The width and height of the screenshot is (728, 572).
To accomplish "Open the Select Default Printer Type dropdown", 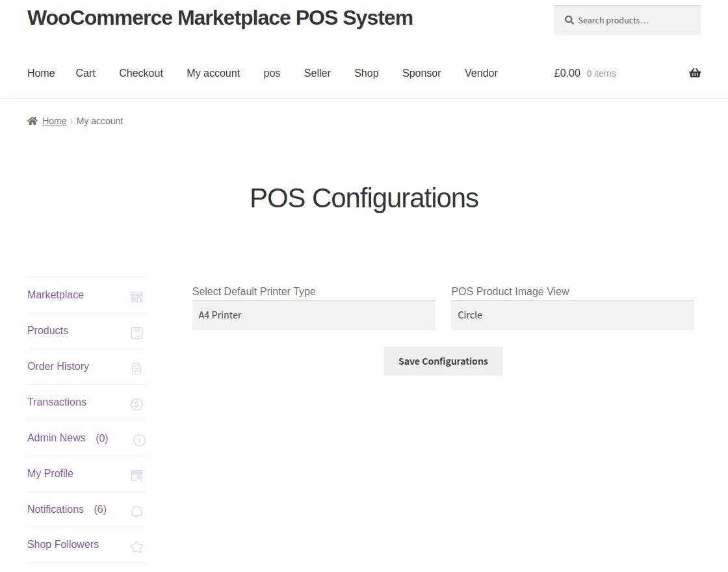I will 313,315.
